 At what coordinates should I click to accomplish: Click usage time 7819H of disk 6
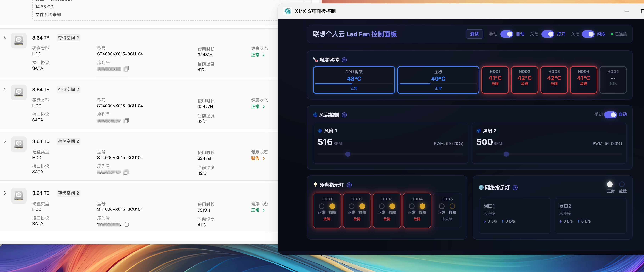[x=204, y=210]
